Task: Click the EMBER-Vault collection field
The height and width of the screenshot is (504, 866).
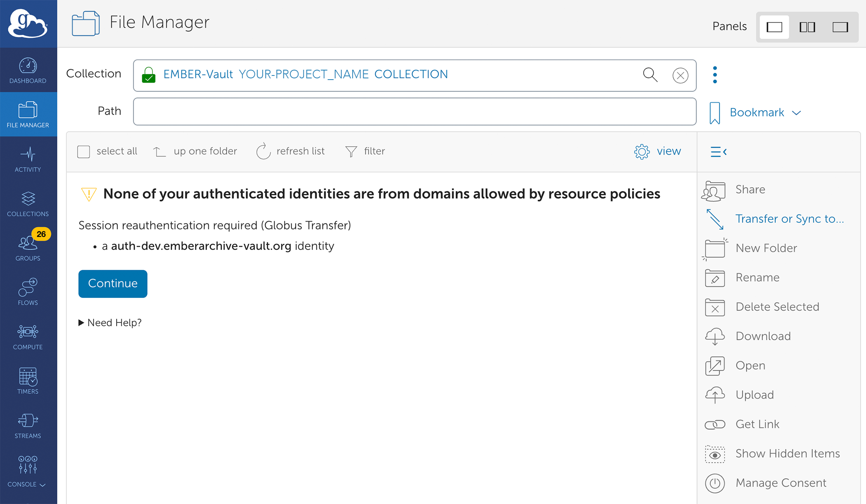Action: [415, 75]
